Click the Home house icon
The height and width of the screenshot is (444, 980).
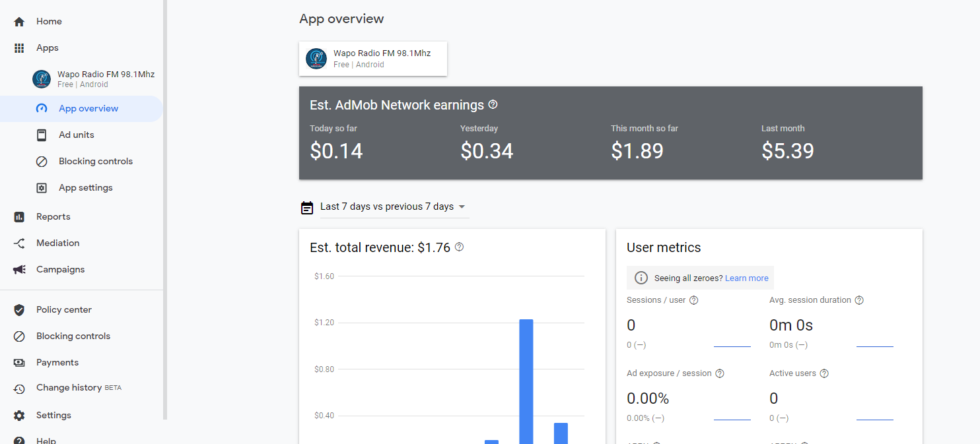click(19, 22)
